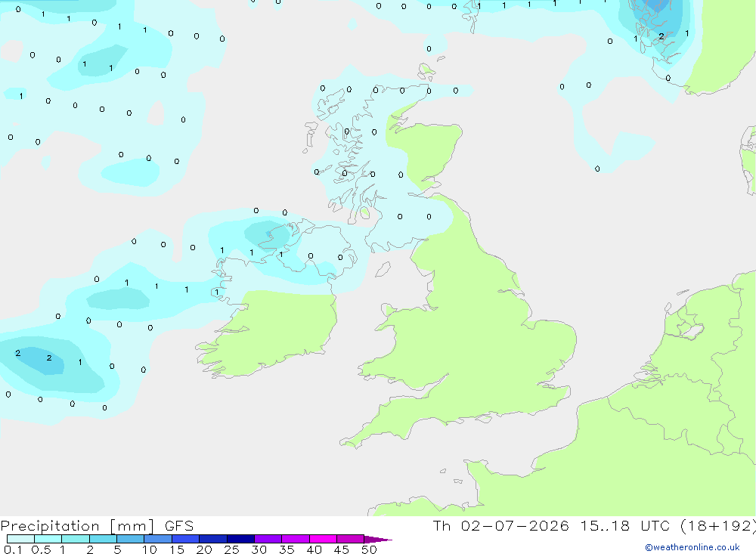Click the '45' legend scale label
Viewport: 756px width, 554px height.
coord(342,549)
